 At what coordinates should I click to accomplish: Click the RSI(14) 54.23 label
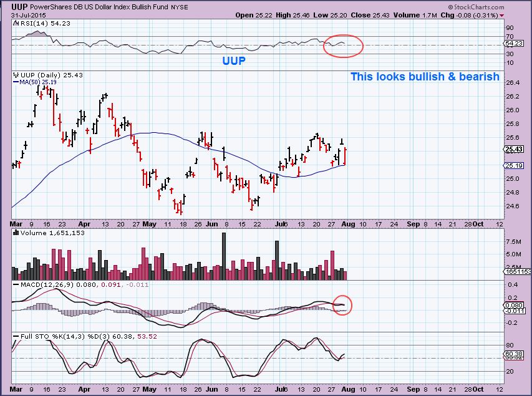(45, 24)
